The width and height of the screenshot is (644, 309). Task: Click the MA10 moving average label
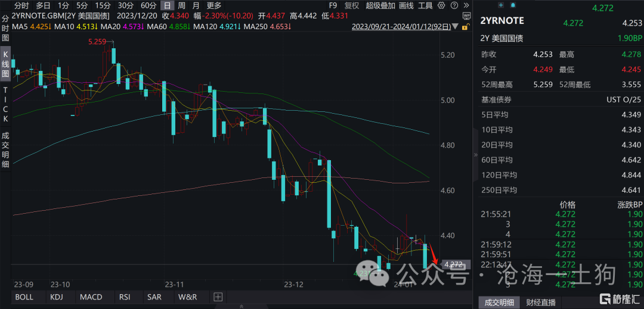coord(76,27)
